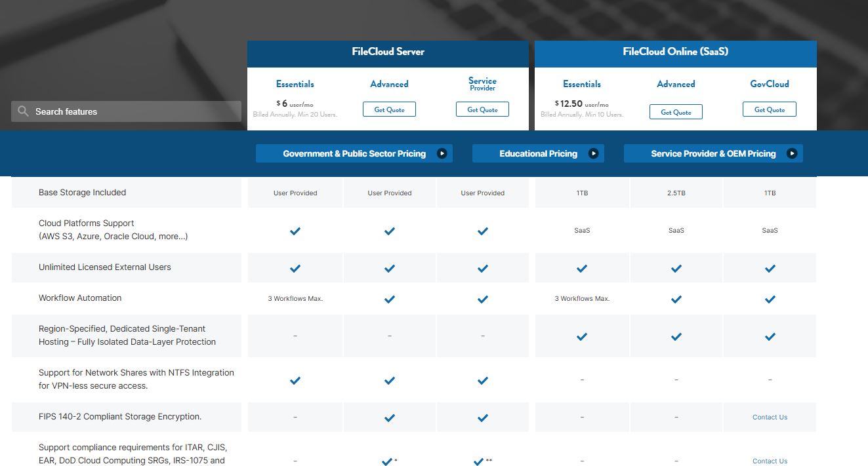
Task: Click Get Quote under Advanced Server plan
Action: pyautogui.click(x=389, y=109)
